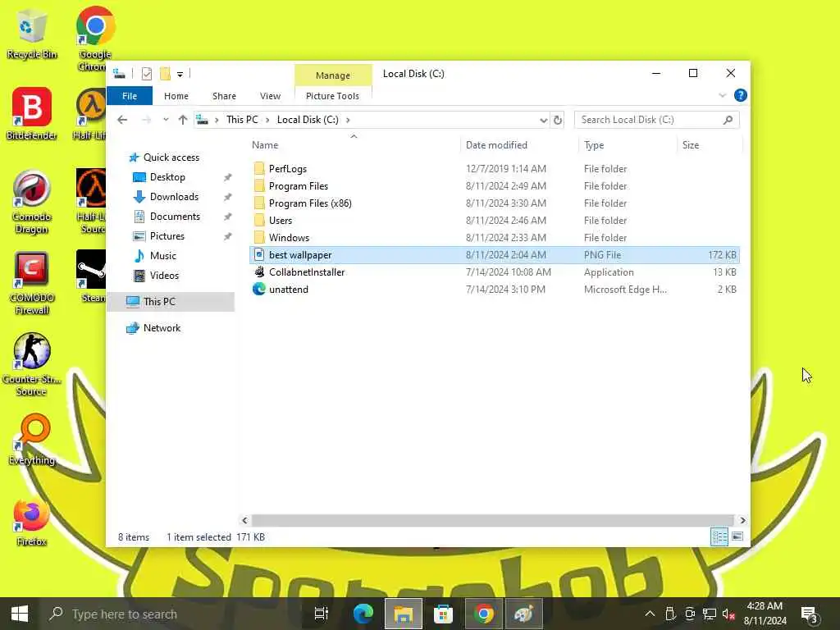Viewport: 840px width, 630px height.
Task: Select the Everything desktop shortcut
Action: click(x=32, y=440)
